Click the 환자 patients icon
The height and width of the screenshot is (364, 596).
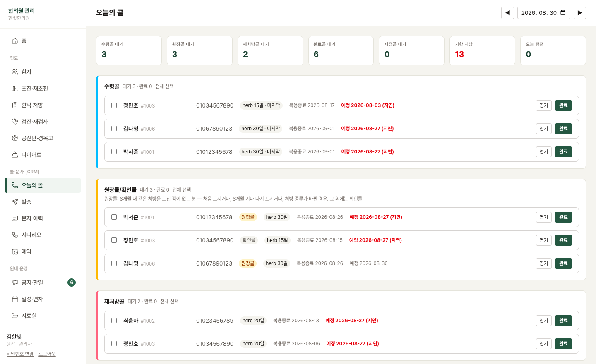pos(15,72)
